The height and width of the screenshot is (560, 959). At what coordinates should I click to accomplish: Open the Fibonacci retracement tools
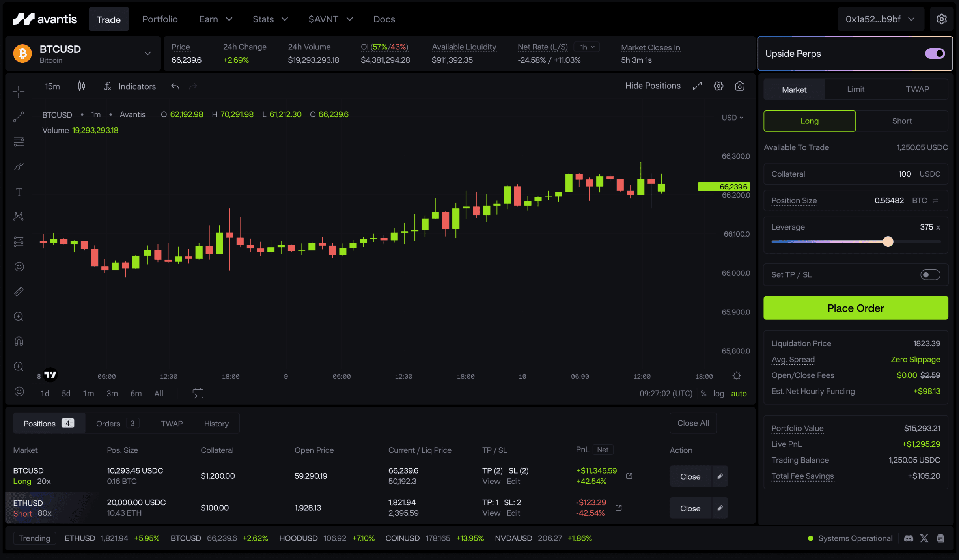coord(19,142)
